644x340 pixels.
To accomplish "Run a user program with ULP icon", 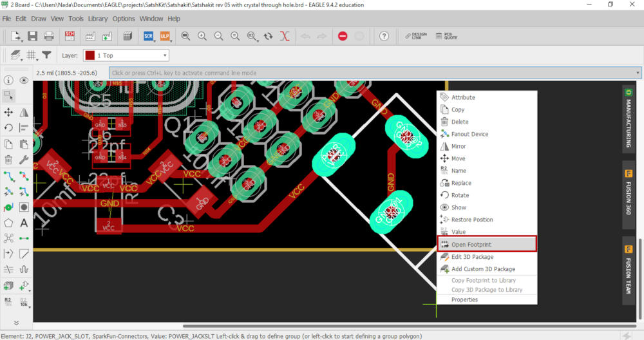I will (x=165, y=36).
